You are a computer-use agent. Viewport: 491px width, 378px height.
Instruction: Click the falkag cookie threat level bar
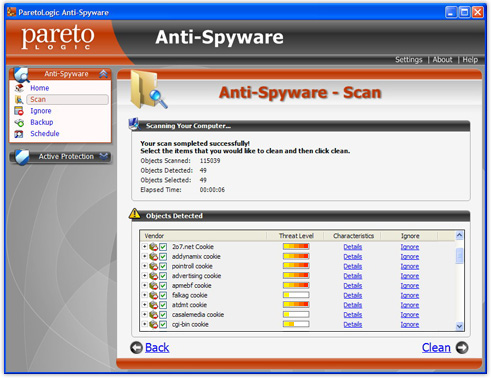click(296, 295)
